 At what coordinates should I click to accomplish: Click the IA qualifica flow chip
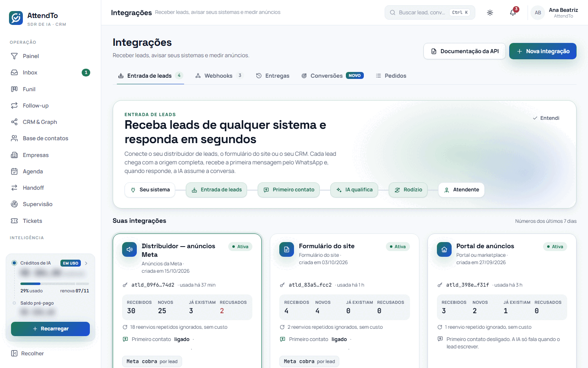[354, 190]
